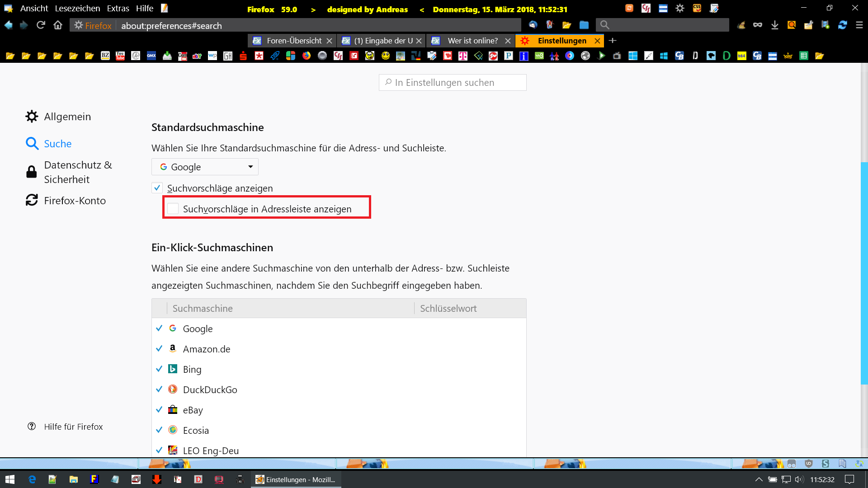This screenshot has width=868, height=488.
Task: Open the Lesezeichen menu
Action: click(x=77, y=9)
